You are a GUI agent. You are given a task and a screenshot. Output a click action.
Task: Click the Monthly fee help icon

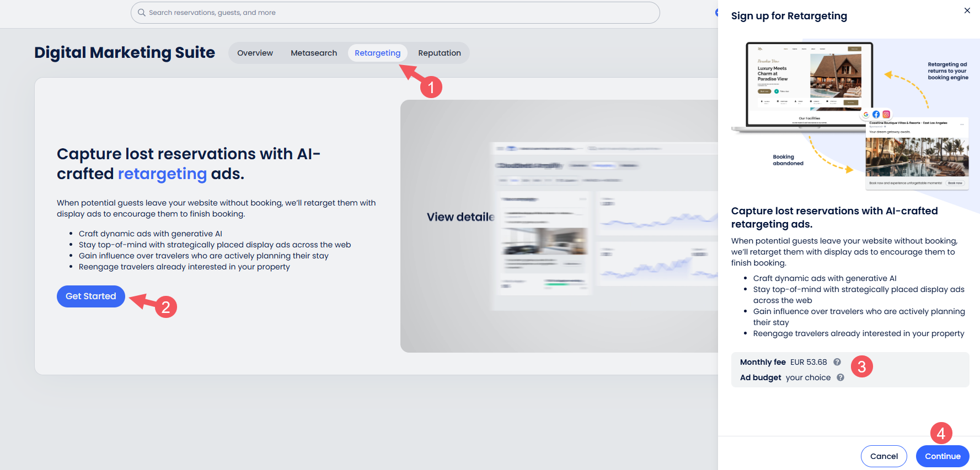click(x=837, y=362)
